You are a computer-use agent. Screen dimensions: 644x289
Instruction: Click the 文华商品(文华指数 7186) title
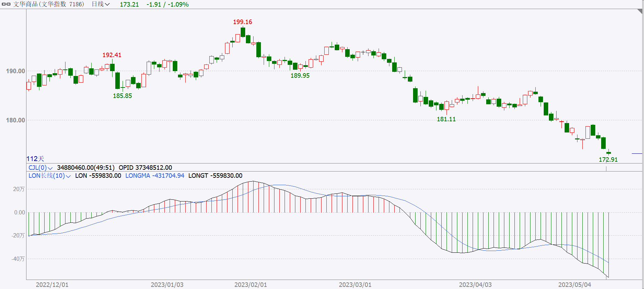tap(49, 4)
